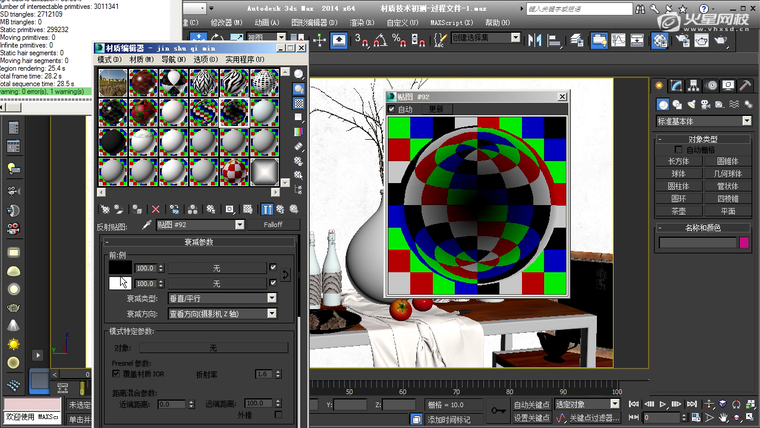Click the 长方体 object type button
The image size is (760, 428).
point(679,160)
